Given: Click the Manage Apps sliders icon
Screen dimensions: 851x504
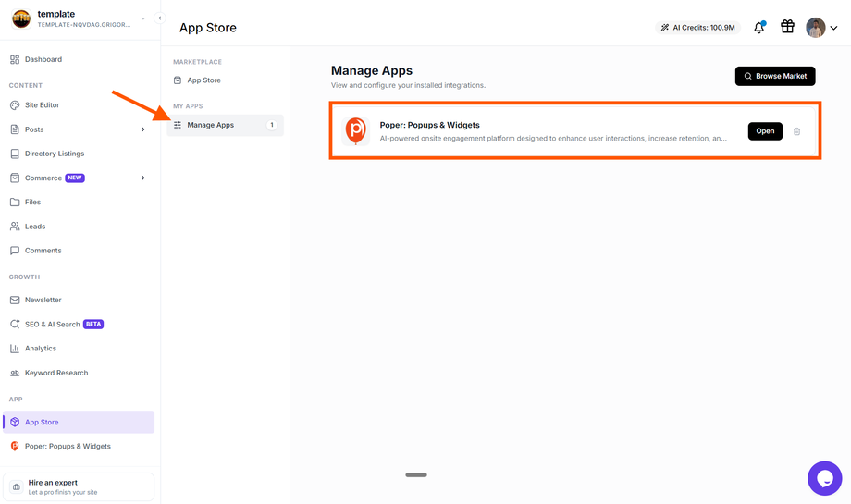Looking at the screenshot, I should 178,125.
